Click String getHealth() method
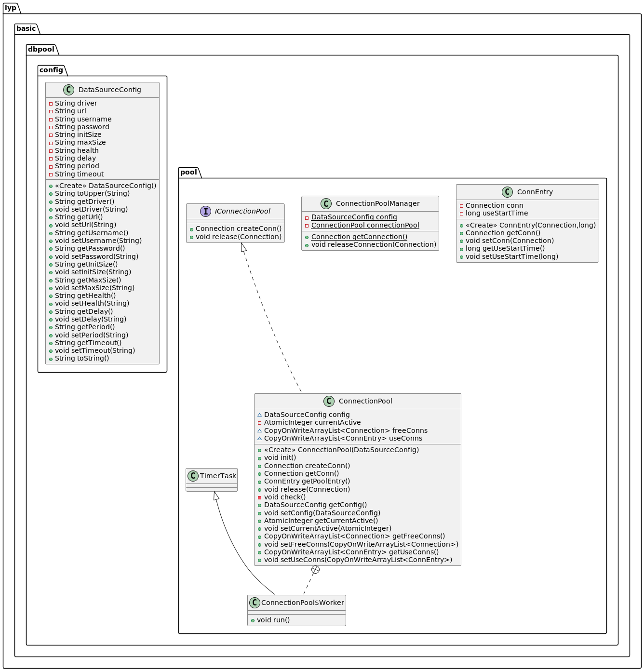The width and height of the screenshot is (644, 671). click(85, 295)
